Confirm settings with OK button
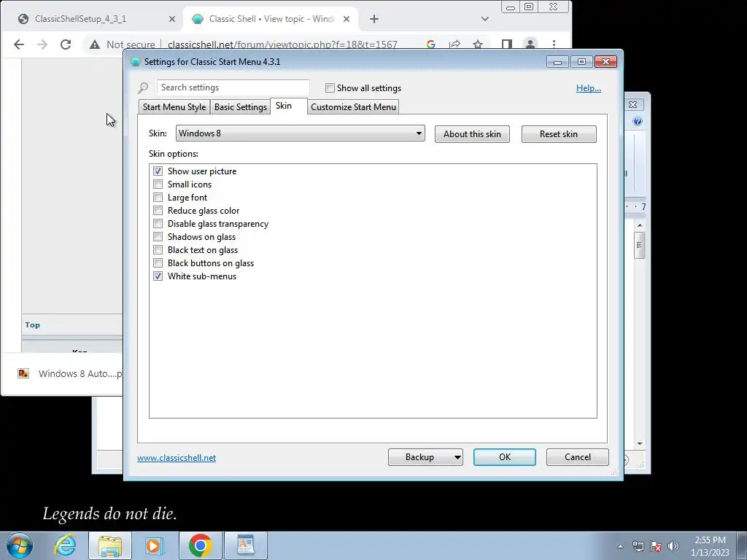 (505, 457)
